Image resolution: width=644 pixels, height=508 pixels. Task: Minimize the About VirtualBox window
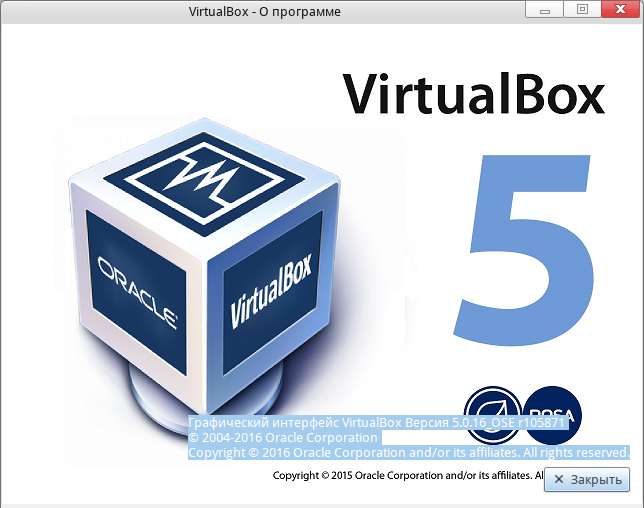[x=545, y=9]
